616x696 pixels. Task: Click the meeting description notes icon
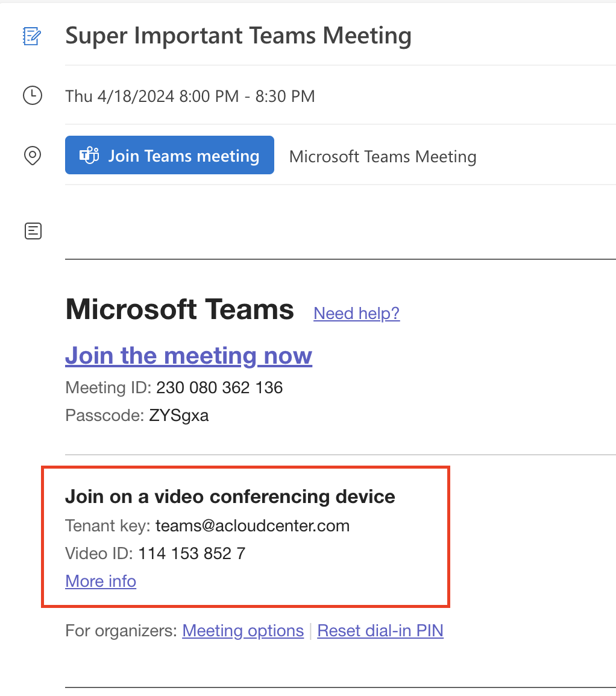33,230
